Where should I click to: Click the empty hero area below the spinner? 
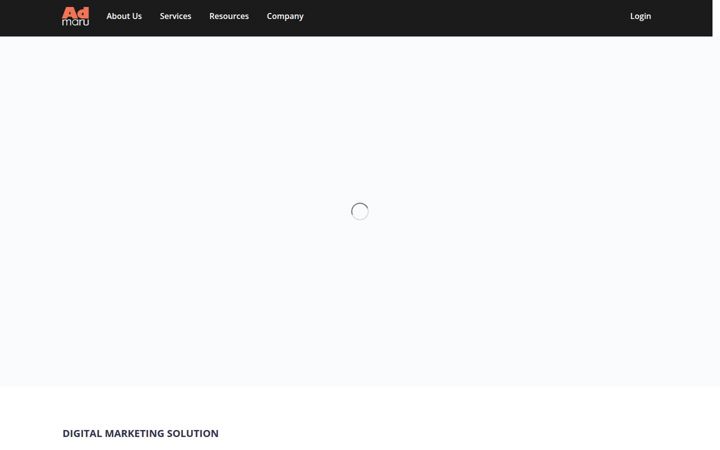360,303
